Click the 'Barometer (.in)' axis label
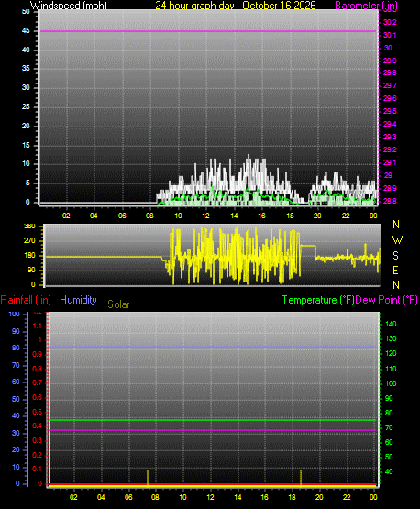Screen dimensions: 420x509 (x=366, y=6)
